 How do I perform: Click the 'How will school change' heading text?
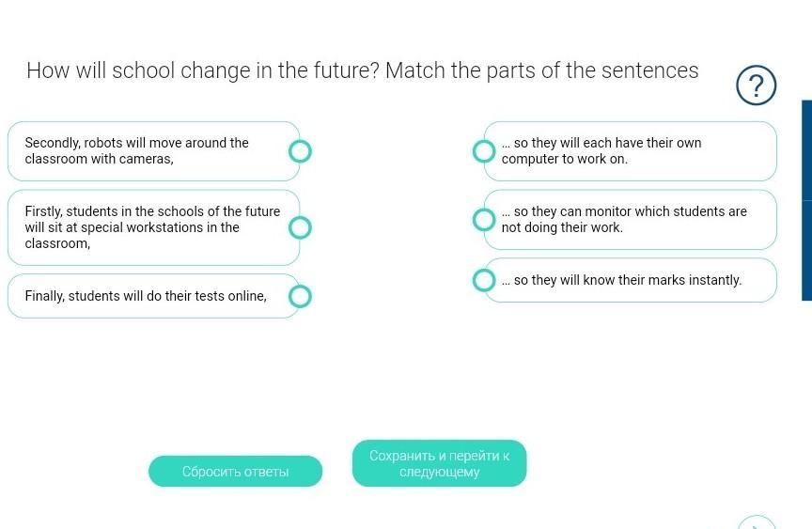click(x=362, y=70)
